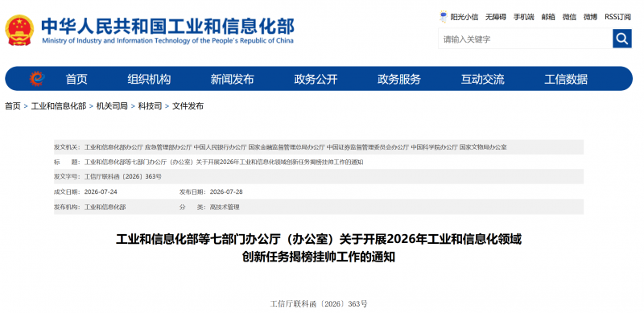Go to 机关司局 breadcrumb
Image resolution: width=644 pixels, height=313 pixels.
[112, 106]
